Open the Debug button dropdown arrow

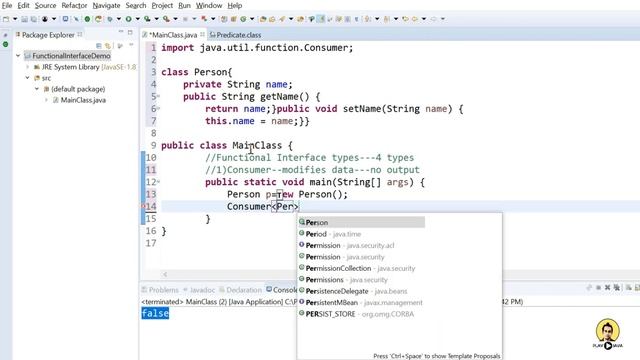tap(119, 19)
